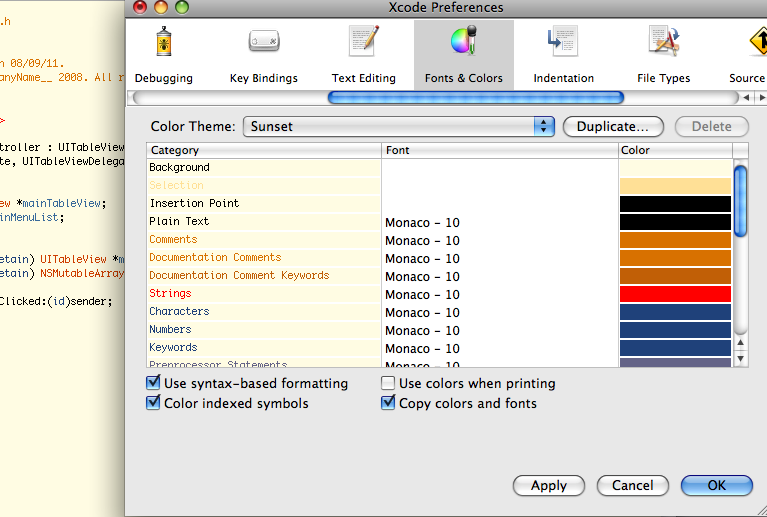This screenshot has height=517, width=767.
Task: Click the Indentation tab label
Action: coord(564,78)
